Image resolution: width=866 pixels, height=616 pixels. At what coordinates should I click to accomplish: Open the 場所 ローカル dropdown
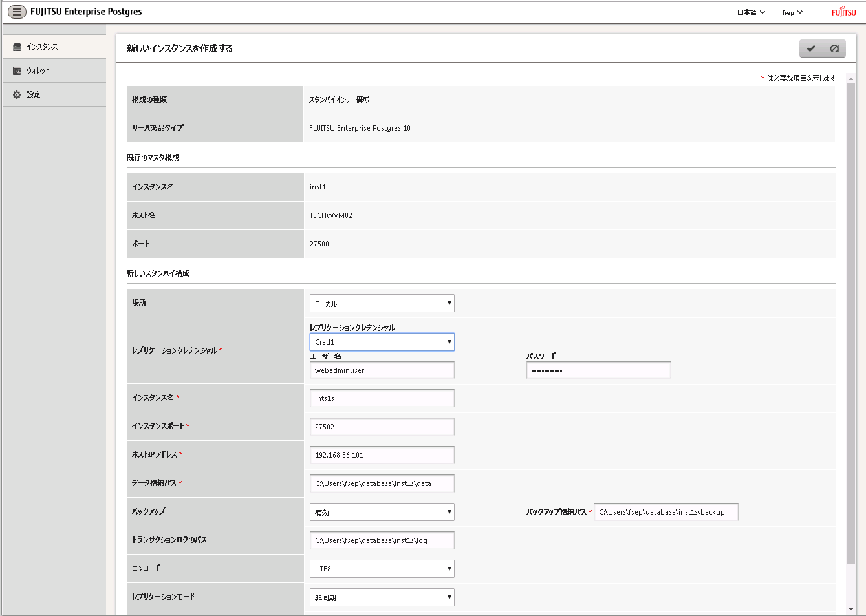coord(382,303)
